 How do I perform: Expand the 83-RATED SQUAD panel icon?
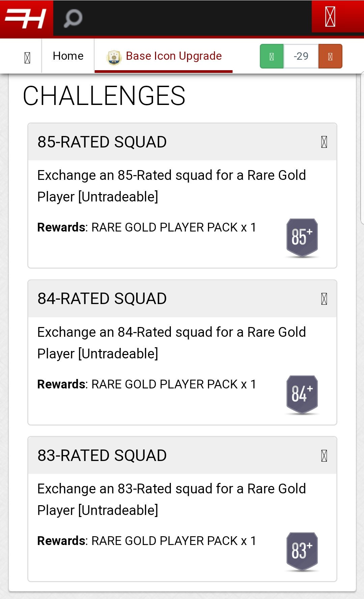pyautogui.click(x=324, y=456)
